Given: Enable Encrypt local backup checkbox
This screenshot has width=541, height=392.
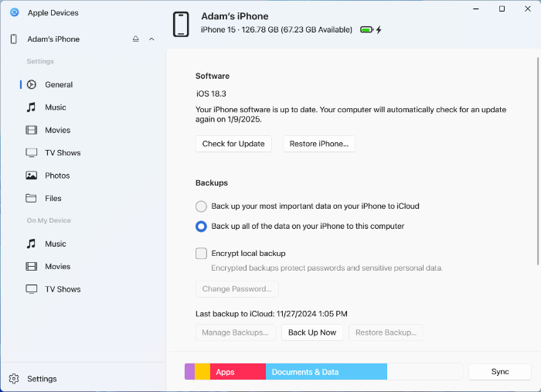Looking at the screenshot, I should click(201, 254).
